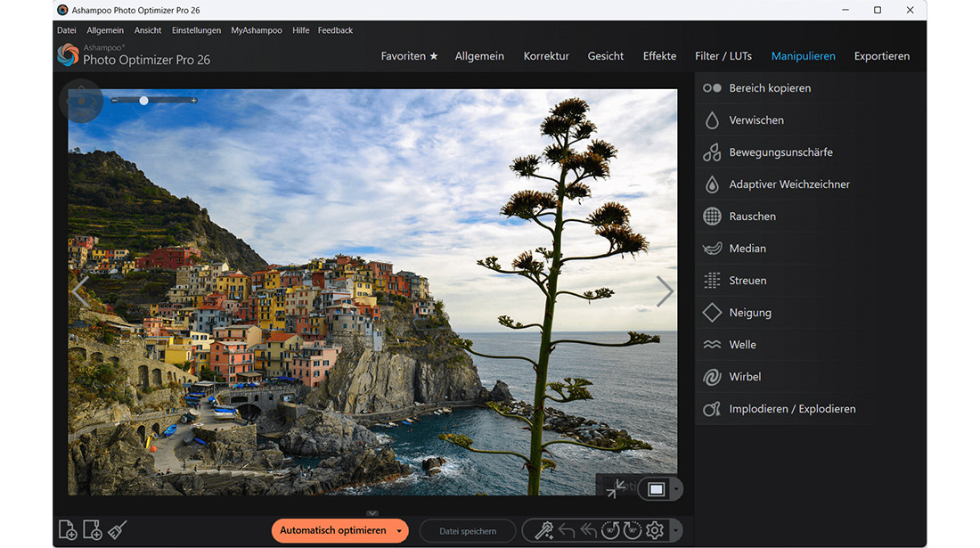Expand the thumbnail strip chevron
Viewport: 980px width, 548px height.
(x=372, y=513)
